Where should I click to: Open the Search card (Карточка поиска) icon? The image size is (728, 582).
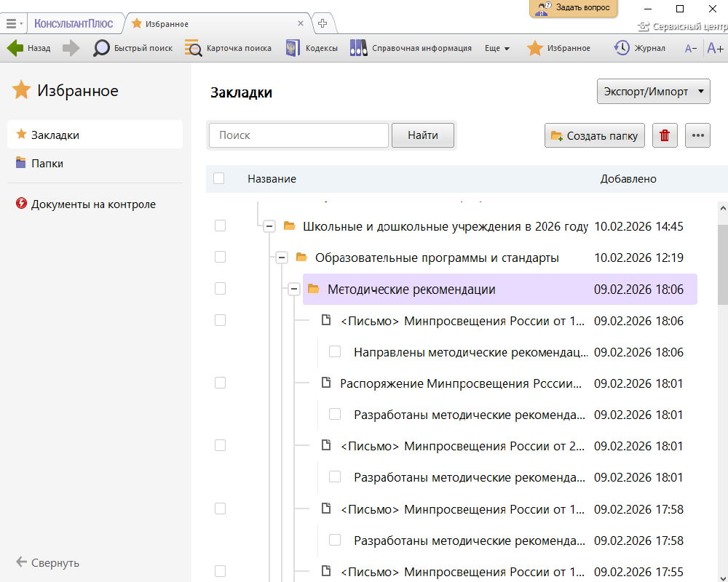[193, 48]
